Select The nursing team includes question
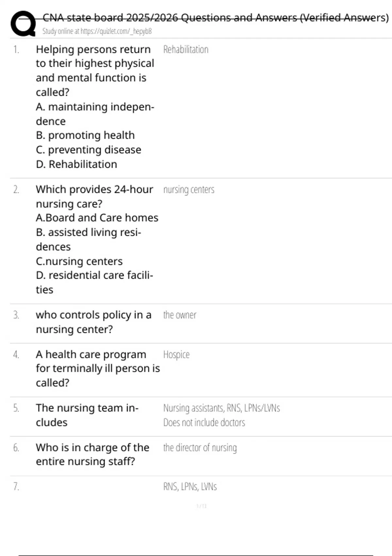 87,415
